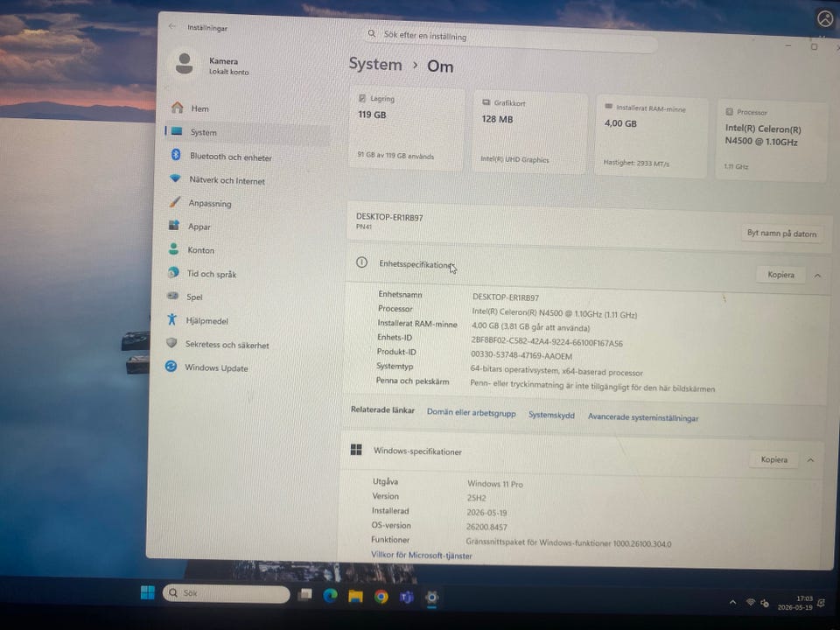Click the Enhetsspecifikationer info icon
Image resolution: width=840 pixels, height=630 pixels.
tap(361, 262)
